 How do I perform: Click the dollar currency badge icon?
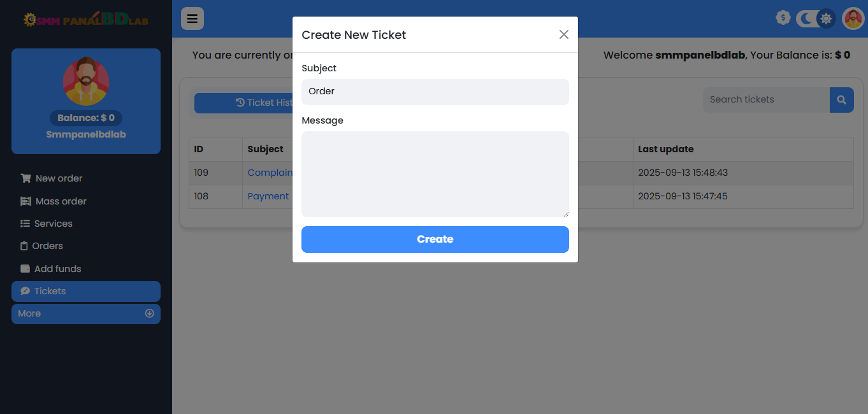[x=783, y=18]
